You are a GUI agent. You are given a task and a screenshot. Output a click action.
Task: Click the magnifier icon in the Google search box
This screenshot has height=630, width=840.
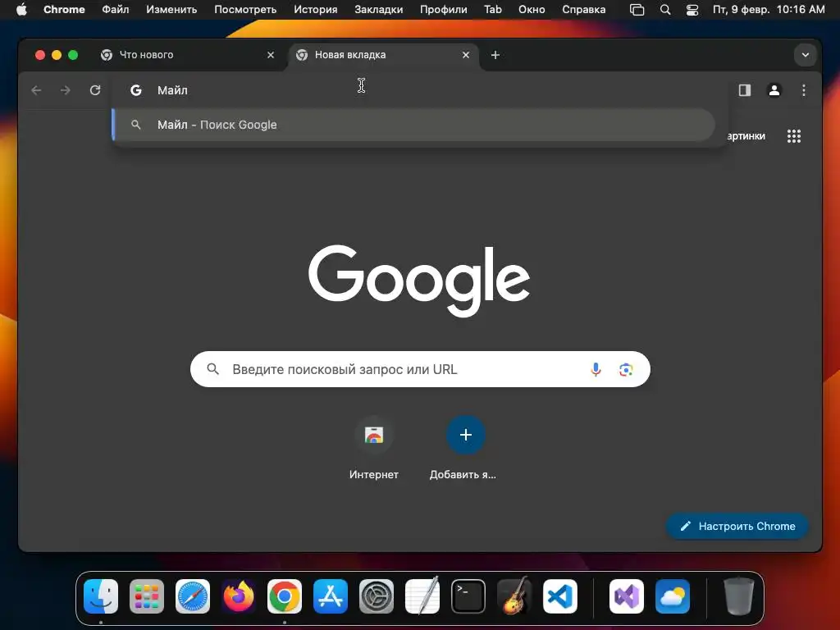(212, 369)
